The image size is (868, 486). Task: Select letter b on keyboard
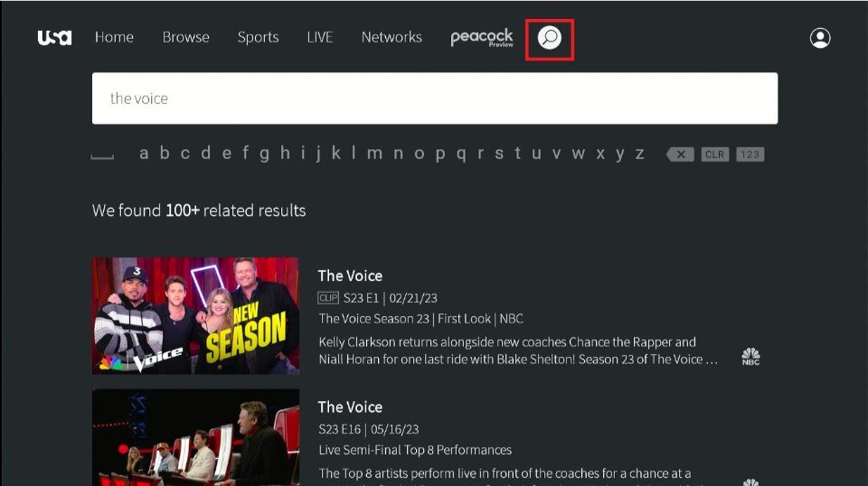[165, 152]
